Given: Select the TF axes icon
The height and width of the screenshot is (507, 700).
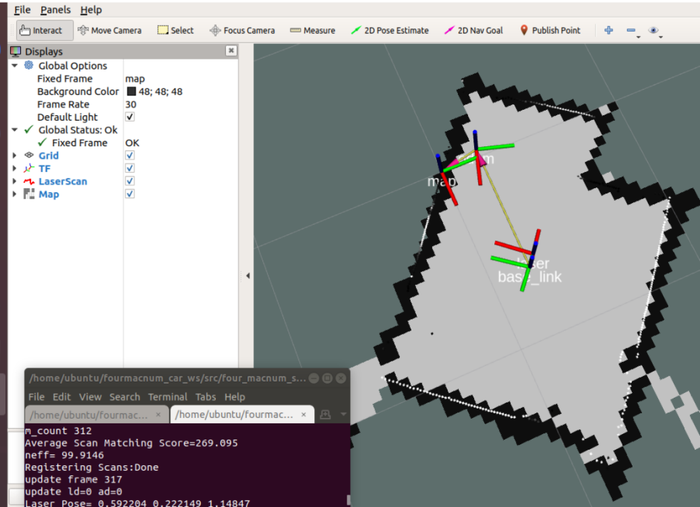Looking at the screenshot, I should pyautogui.click(x=29, y=168).
